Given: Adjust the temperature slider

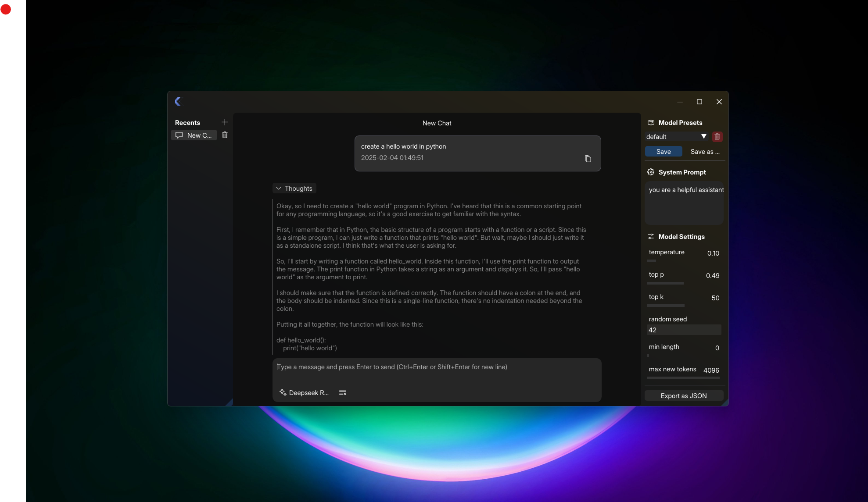Looking at the screenshot, I should (652, 261).
